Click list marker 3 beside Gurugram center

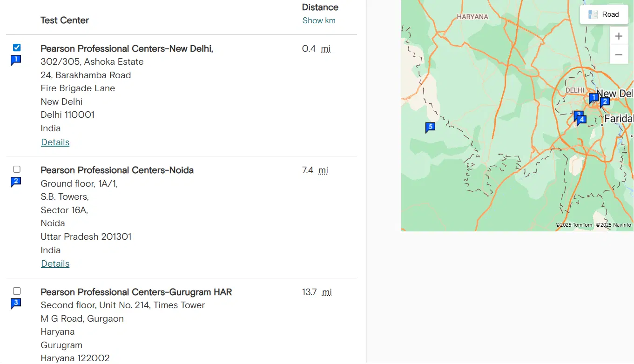(16, 303)
